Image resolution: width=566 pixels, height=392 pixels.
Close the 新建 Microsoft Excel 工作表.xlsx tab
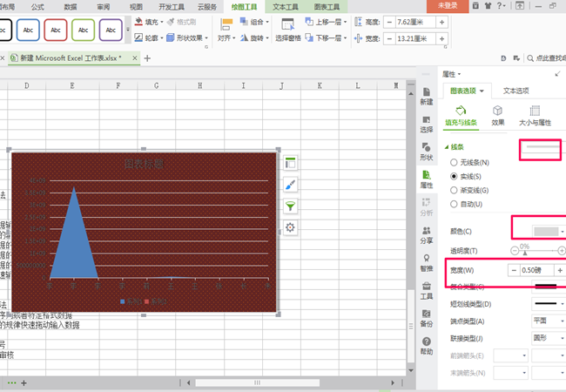[x=134, y=57]
